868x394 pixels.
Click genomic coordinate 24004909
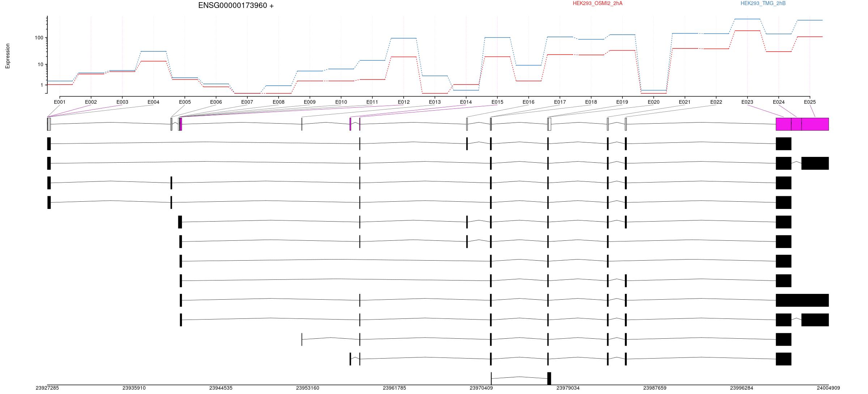click(828, 388)
